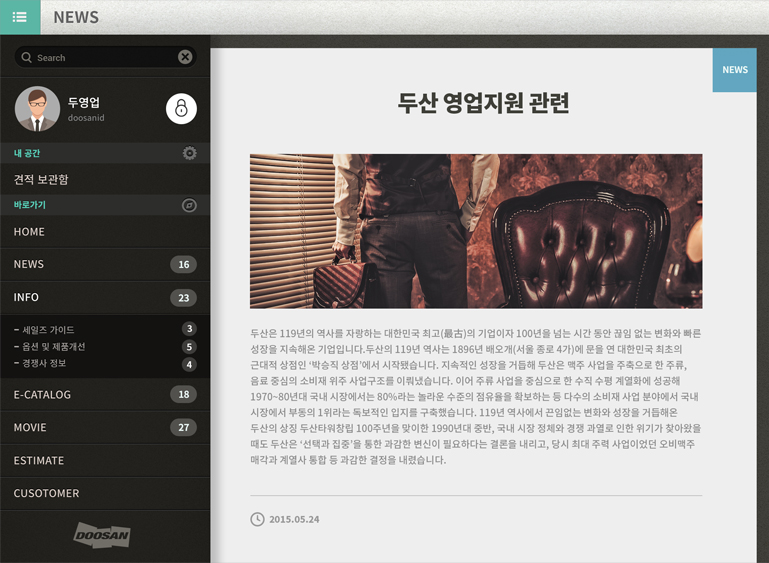This screenshot has height=563, width=769.
Task: Click the NEWS badge count 16
Action: click(x=183, y=264)
